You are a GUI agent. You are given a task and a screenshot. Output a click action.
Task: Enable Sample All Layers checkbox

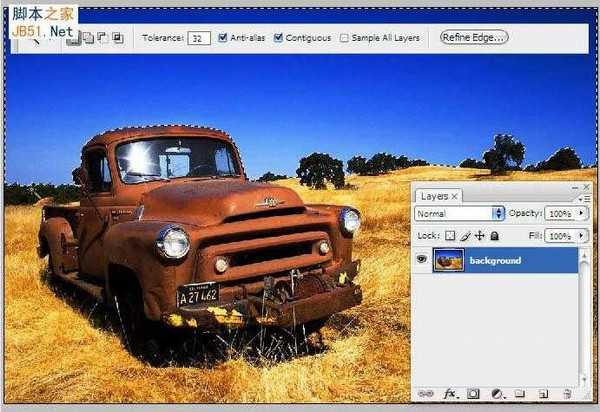point(344,38)
